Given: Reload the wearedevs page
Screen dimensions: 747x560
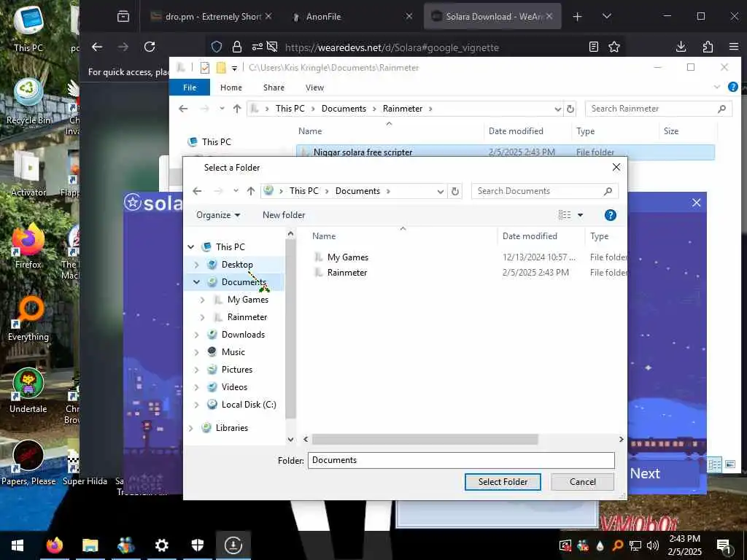Looking at the screenshot, I should click(x=150, y=47).
